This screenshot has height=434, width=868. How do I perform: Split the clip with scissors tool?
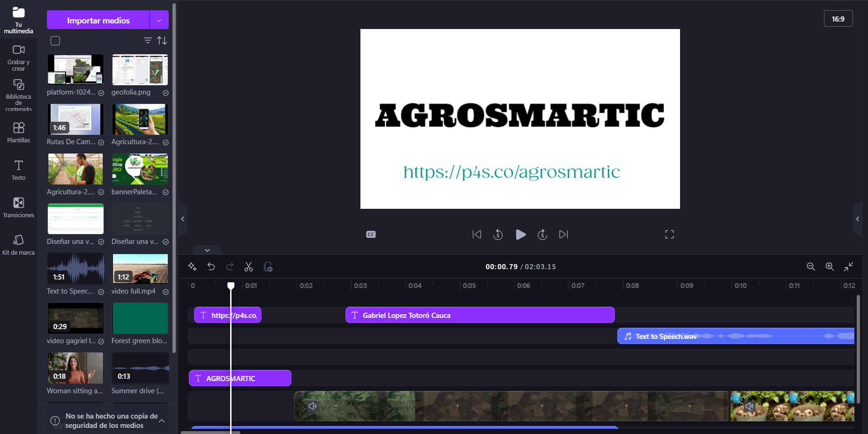point(248,266)
